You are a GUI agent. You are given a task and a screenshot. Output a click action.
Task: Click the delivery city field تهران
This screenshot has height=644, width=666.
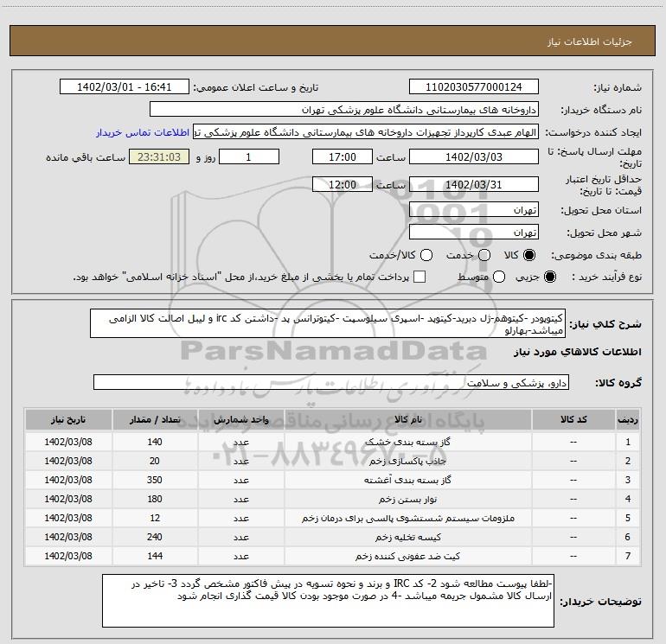pyautogui.click(x=474, y=233)
